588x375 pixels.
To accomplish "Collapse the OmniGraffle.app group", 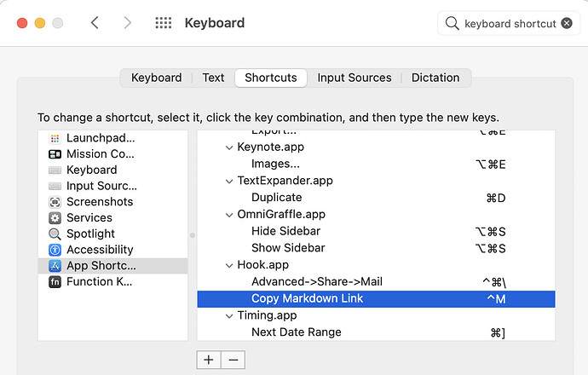I will (228, 216).
